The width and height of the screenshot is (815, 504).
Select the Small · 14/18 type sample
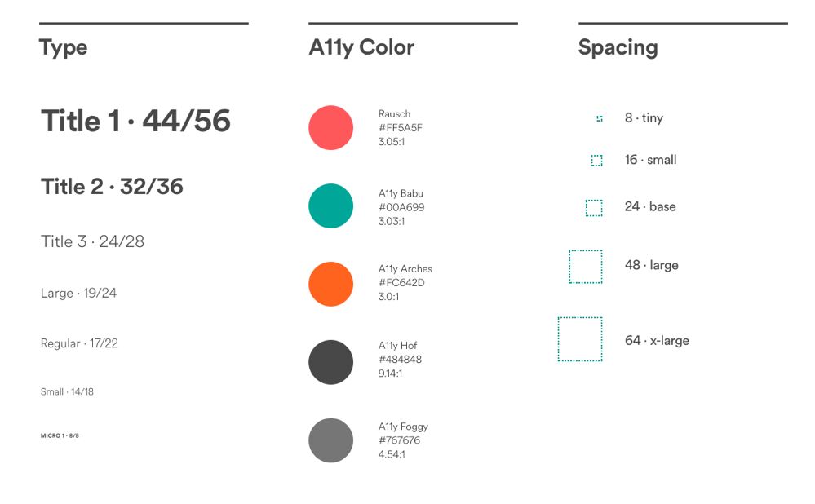pos(67,392)
